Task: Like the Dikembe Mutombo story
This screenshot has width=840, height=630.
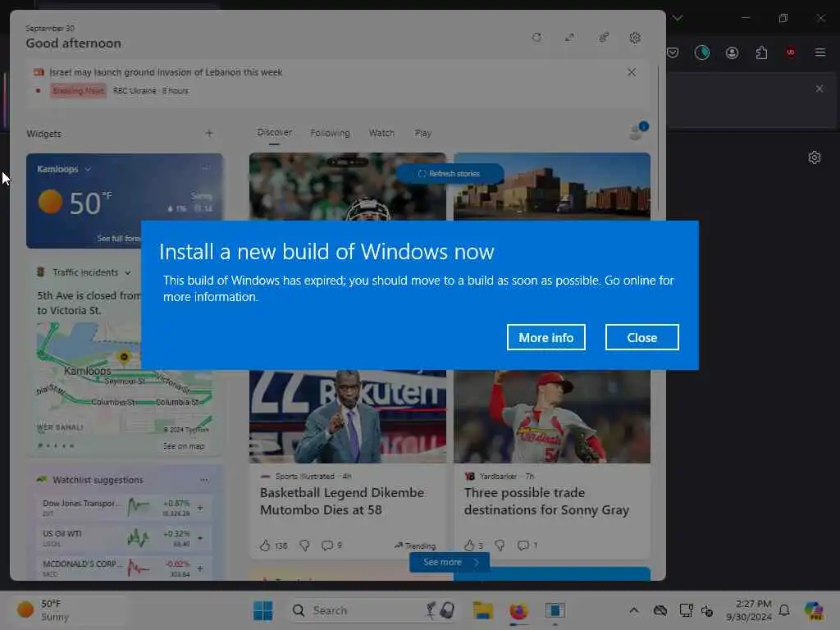Action: [265, 546]
